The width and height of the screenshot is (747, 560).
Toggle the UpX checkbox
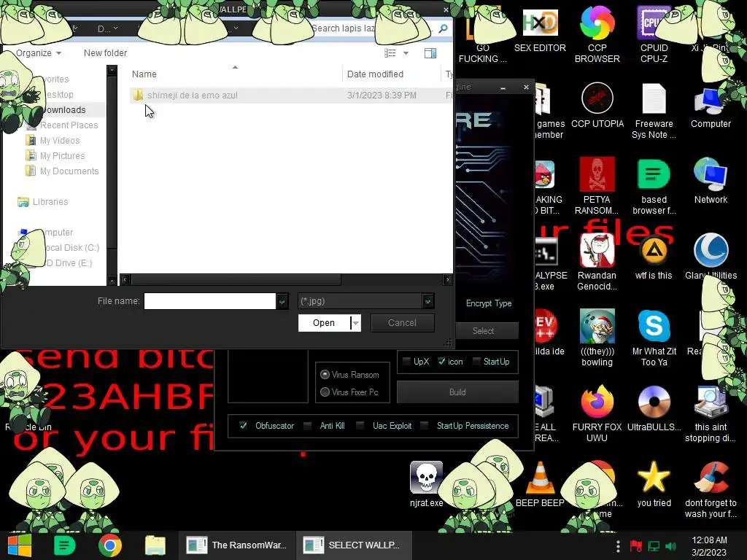click(406, 362)
